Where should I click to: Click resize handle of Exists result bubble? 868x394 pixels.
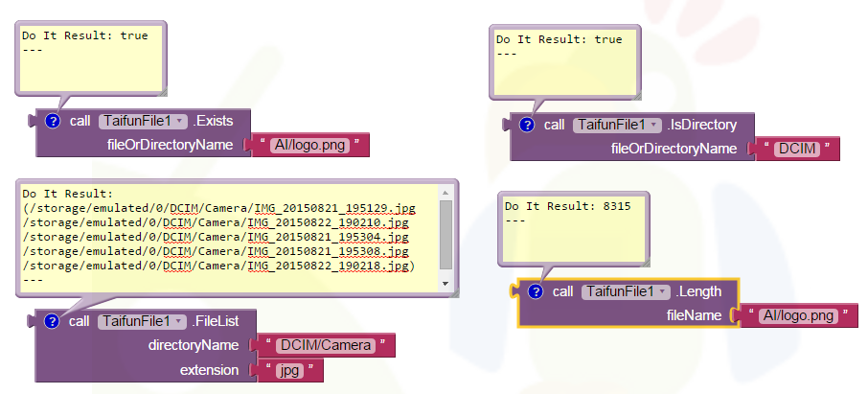[162, 91]
